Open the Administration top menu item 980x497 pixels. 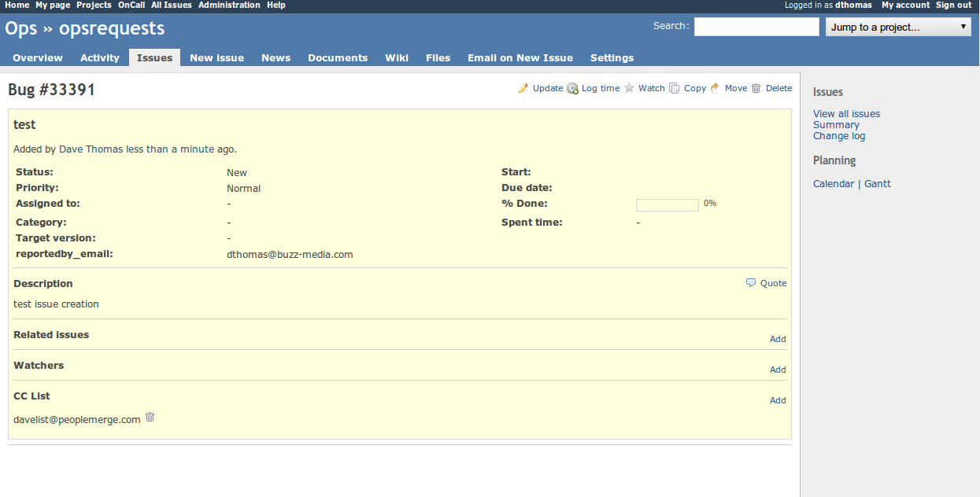(x=229, y=6)
